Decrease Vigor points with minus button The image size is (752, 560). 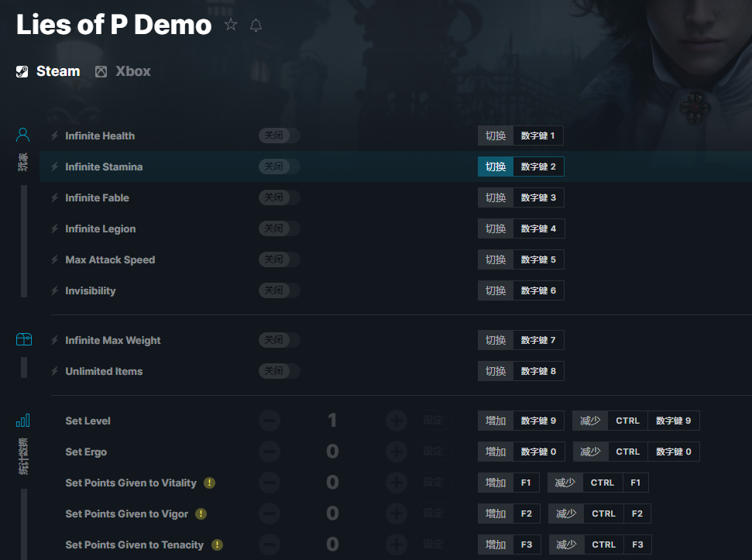click(x=270, y=514)
